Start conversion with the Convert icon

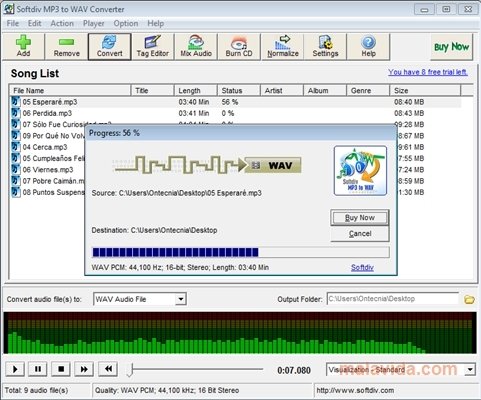coord(109,47)
